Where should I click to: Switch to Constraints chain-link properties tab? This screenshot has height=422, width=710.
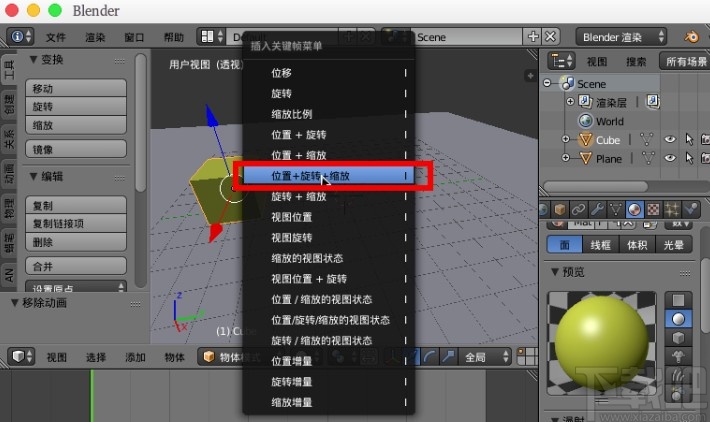(579, 209)
